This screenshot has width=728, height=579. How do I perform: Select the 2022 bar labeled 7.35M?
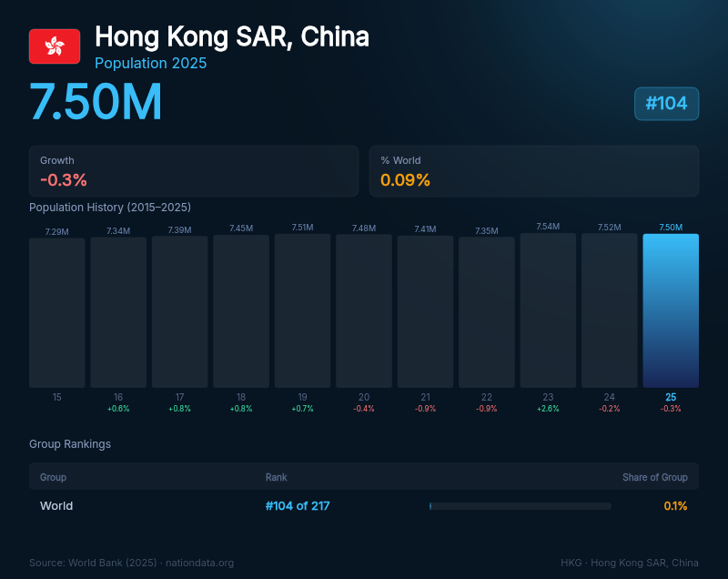487,312
